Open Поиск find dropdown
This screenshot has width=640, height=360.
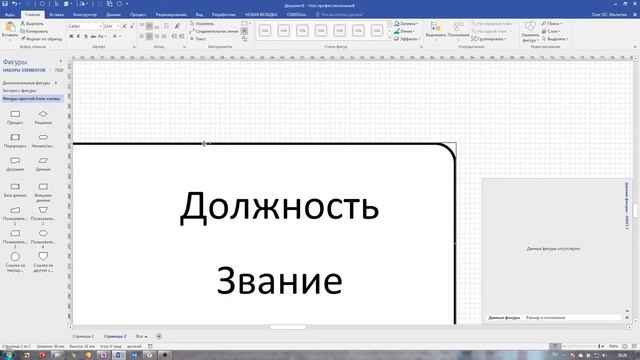pyautogui.click(x=552, y=24)
